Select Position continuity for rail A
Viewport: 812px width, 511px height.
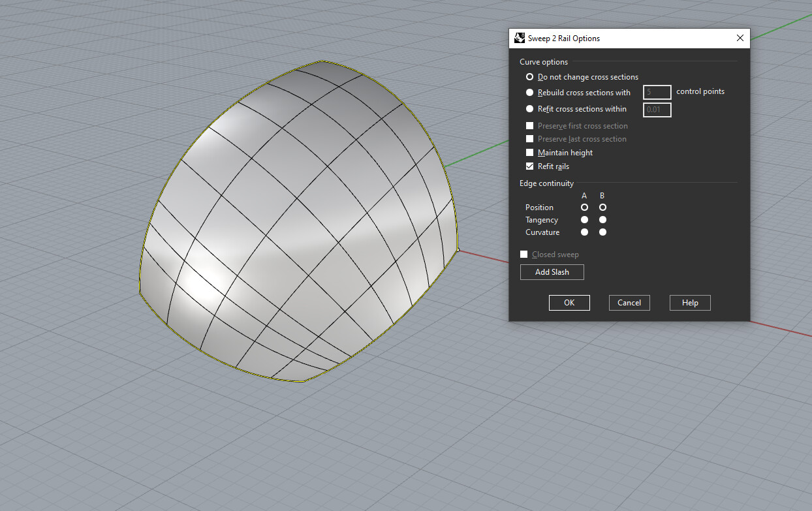[x=584, y=207]
